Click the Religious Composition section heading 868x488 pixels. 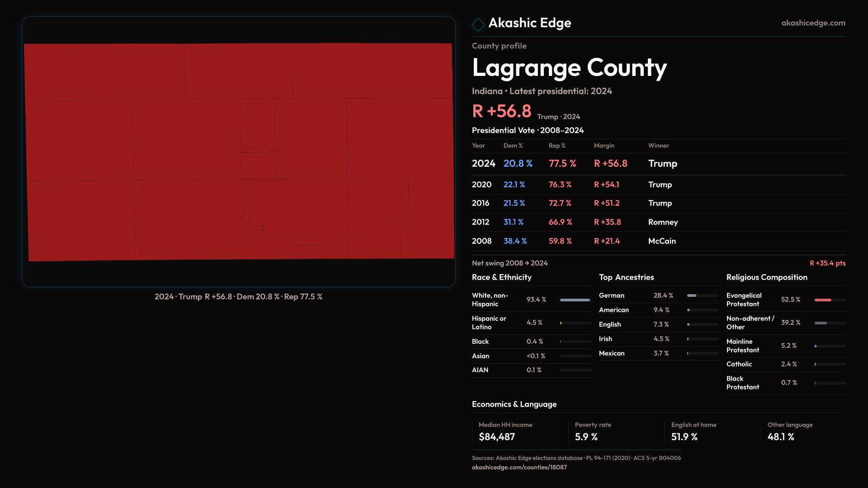point(766,277)
